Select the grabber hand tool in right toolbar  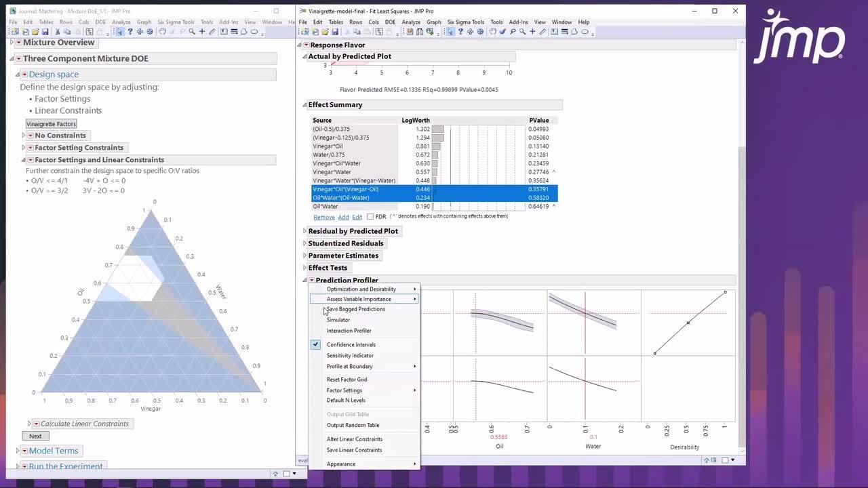point(493,32)
